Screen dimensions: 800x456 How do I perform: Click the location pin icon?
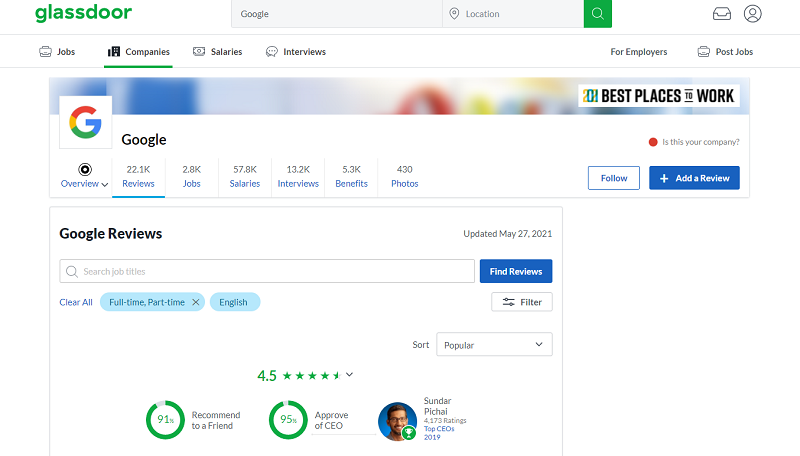(454, 14)
